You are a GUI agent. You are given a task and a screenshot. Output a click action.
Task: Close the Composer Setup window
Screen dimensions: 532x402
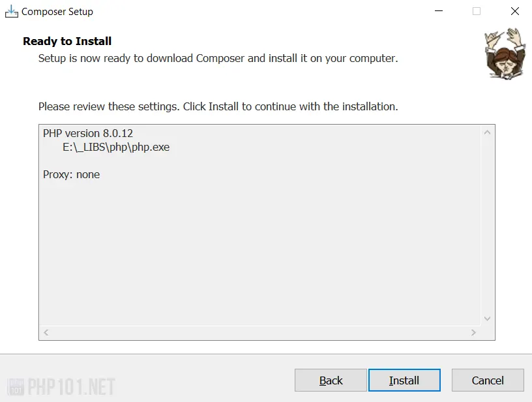point(514,11)
